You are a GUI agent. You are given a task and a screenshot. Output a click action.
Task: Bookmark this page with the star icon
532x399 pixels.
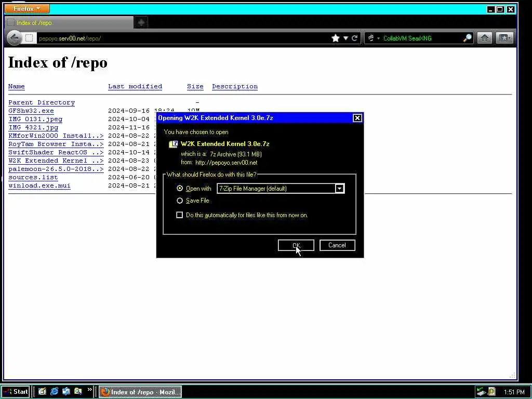click(x=336, y=38)
